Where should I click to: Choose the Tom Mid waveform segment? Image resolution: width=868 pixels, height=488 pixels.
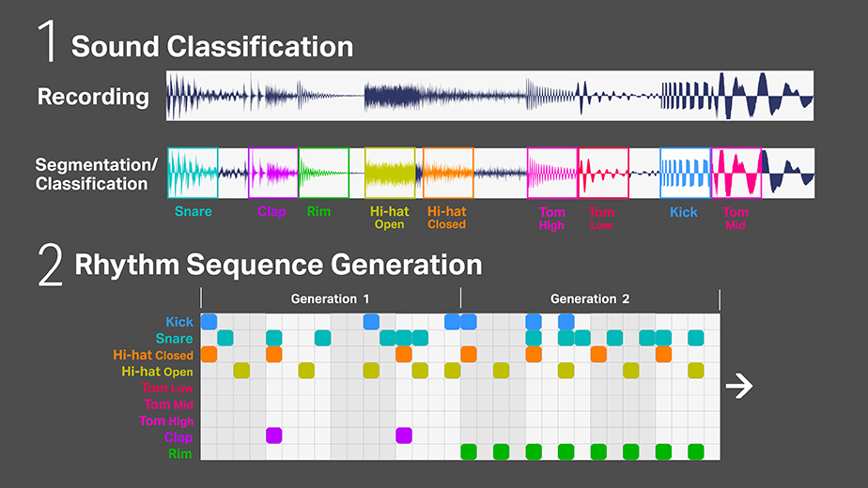[736, 173]
